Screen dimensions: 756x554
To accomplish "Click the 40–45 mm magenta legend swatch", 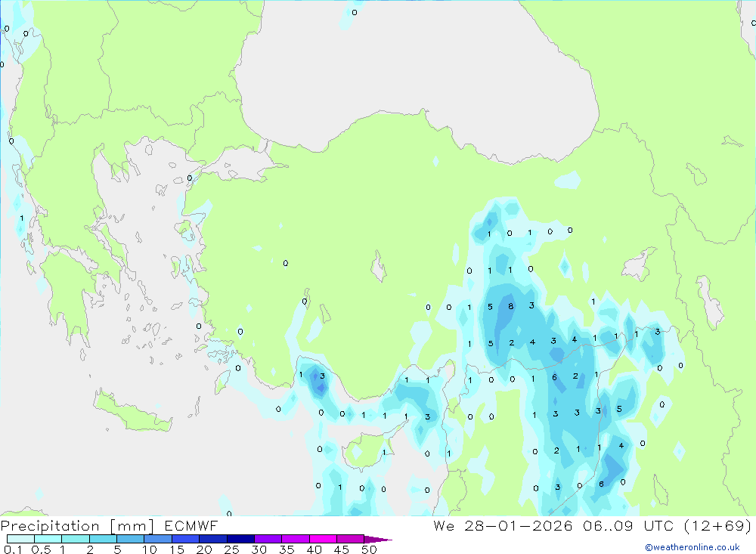I will pos(323,539).
